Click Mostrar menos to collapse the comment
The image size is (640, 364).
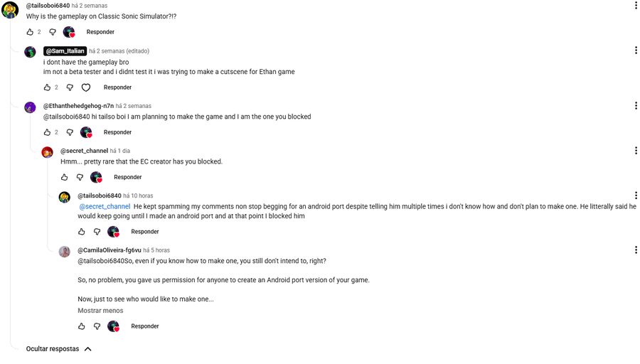[x=100, y=311]
